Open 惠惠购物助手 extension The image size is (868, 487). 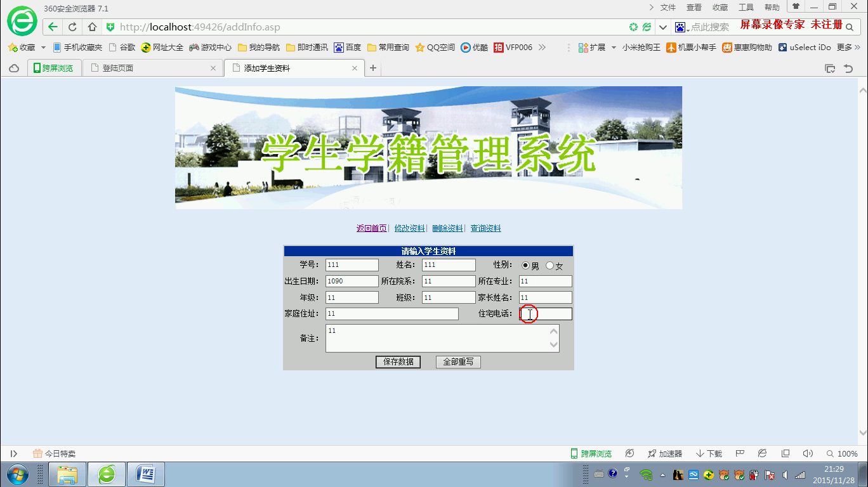[x=747, y=48]
